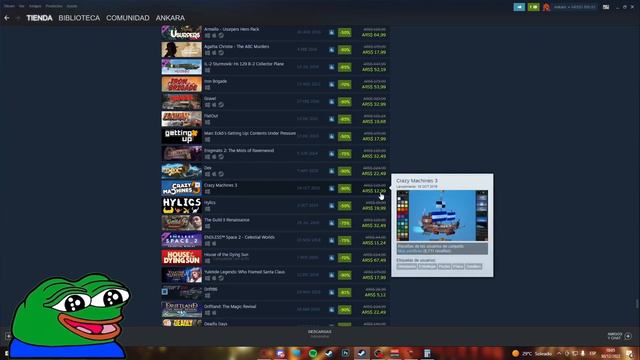Image resolution: width=640 pixels, height=360 pixels.
Task: Click the ARS$ 12,99 Crazy Machines price
Action: (374, 191)
